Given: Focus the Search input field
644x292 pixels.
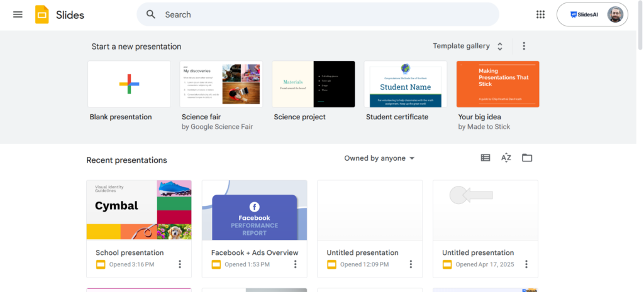Looking at the screenshot, I should tap(327, 14).
